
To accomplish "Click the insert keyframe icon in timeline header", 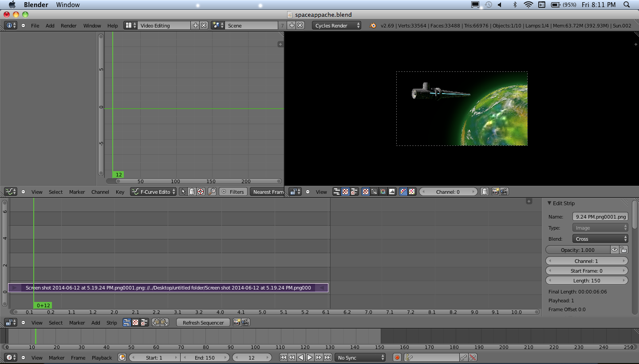I will click(x=464, y=358).
